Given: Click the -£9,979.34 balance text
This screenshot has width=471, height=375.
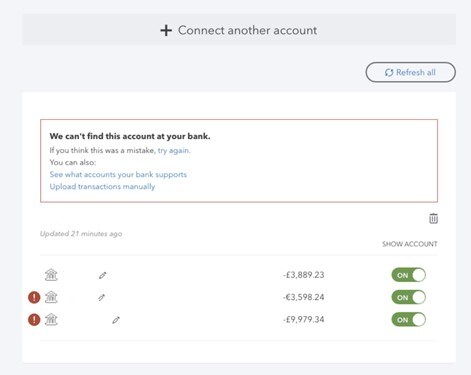Looking at the screenshot, I should click(x=304, y=319).
